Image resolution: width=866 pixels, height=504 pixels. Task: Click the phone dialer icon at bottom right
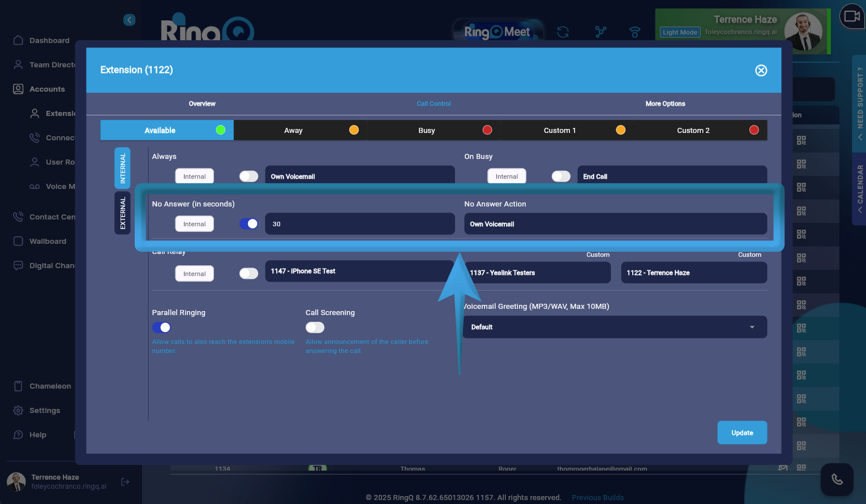837,480
